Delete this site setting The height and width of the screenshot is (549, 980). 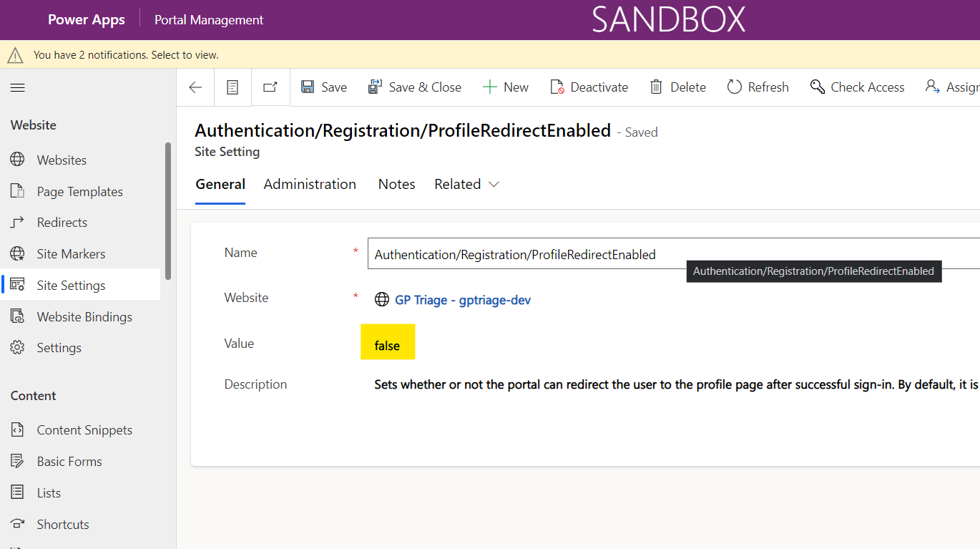(x=678, y=87)
